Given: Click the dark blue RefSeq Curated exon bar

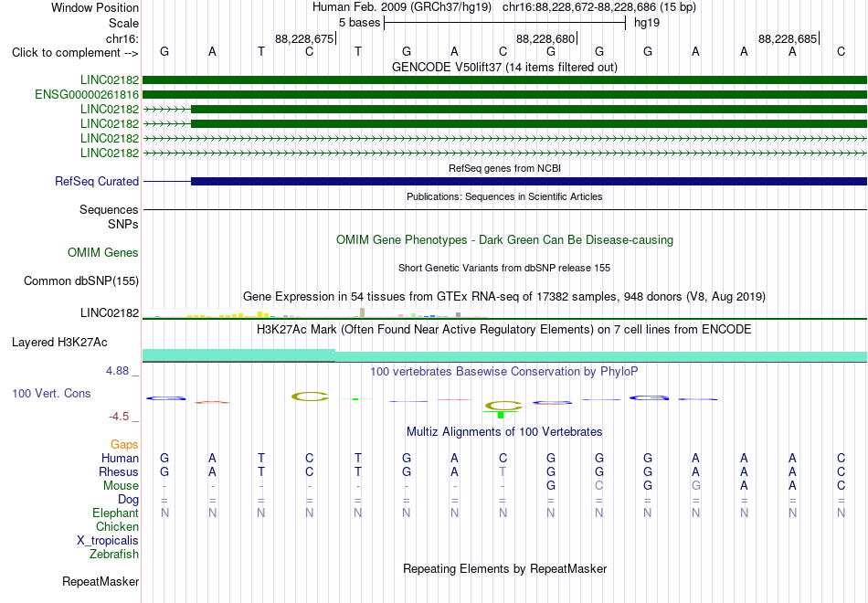Looking at the screenshot, I should [x=529, y=181].
